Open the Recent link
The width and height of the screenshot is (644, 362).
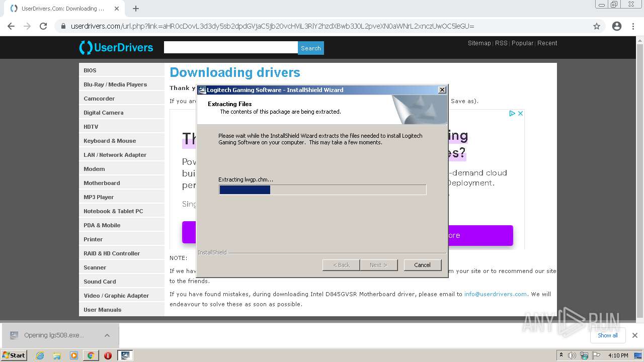[547, 43]
